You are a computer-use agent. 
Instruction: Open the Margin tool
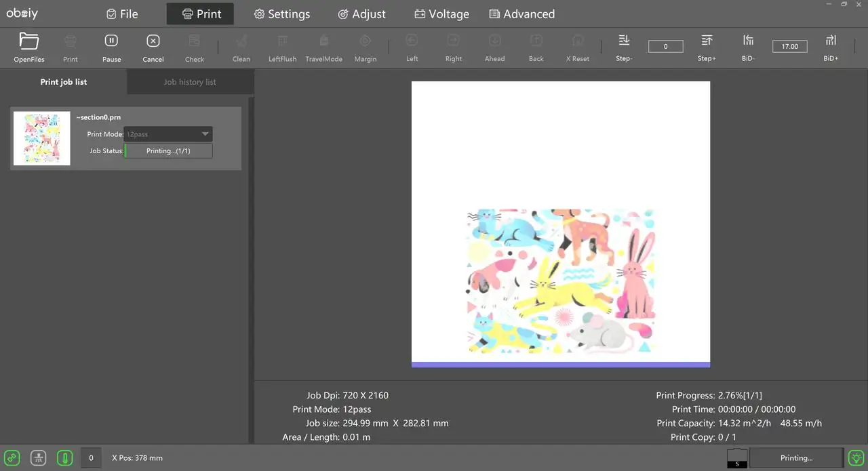[366, 47]
